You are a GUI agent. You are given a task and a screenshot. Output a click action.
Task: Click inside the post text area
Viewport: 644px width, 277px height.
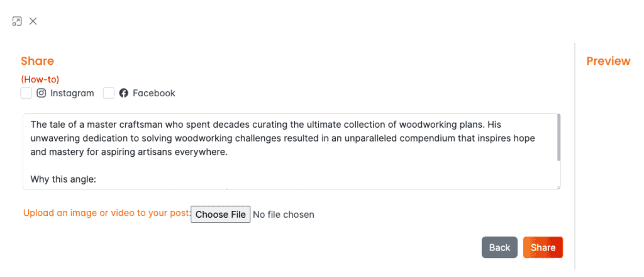click(x=292, y=152)
